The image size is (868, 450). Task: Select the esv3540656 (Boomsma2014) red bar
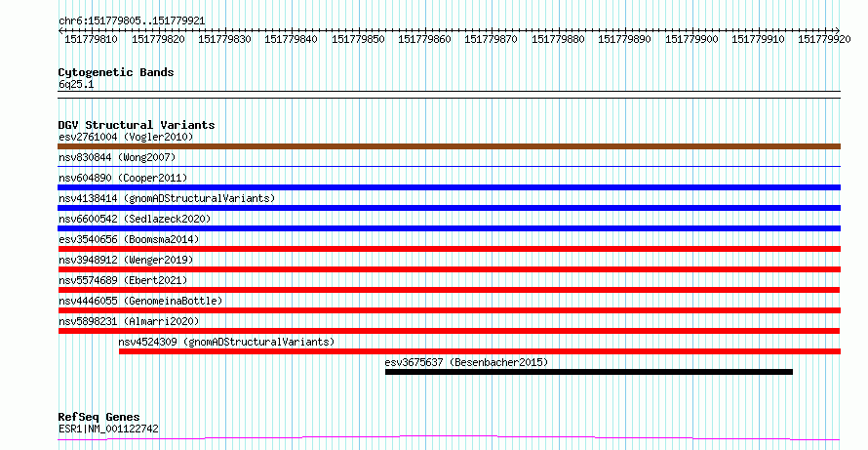click(x=449, y=249)
